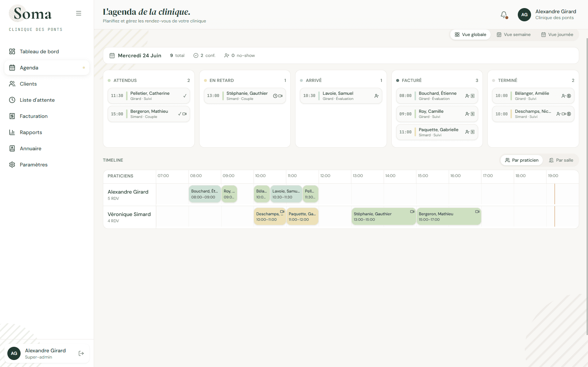This screenshot has width=588, height=367.
Task: Click the Véronique Simard practitioner row label
Action: [129, 217]
